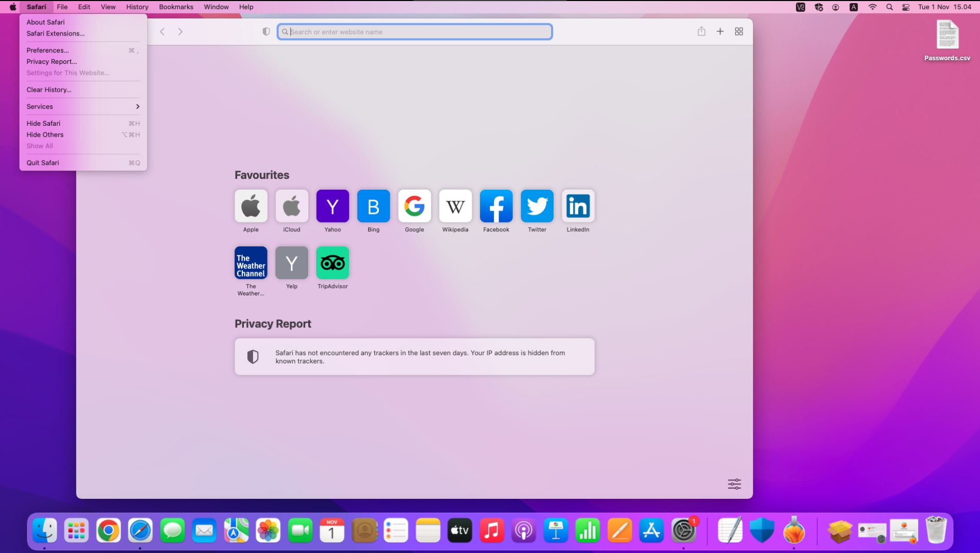The height and width of the screenshot is (553, 980).
Task: Open Music app from the Dock
Action: 492,531
